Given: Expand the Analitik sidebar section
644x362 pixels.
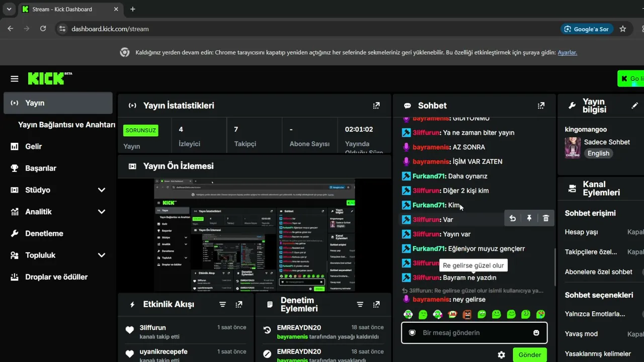Looking at the screenshot, I should click(x=102, y=212).
